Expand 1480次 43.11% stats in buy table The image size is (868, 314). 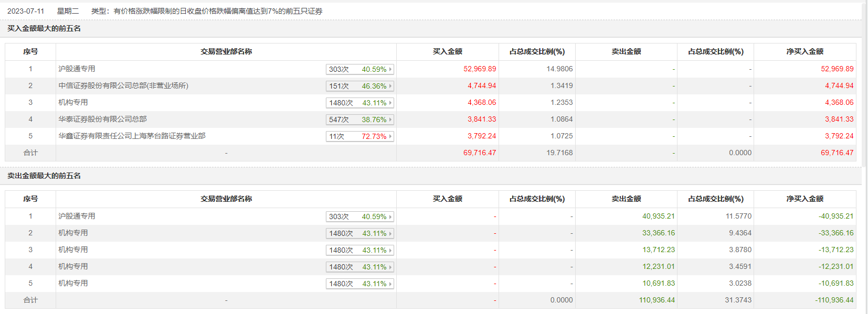[x=359, y=103]
